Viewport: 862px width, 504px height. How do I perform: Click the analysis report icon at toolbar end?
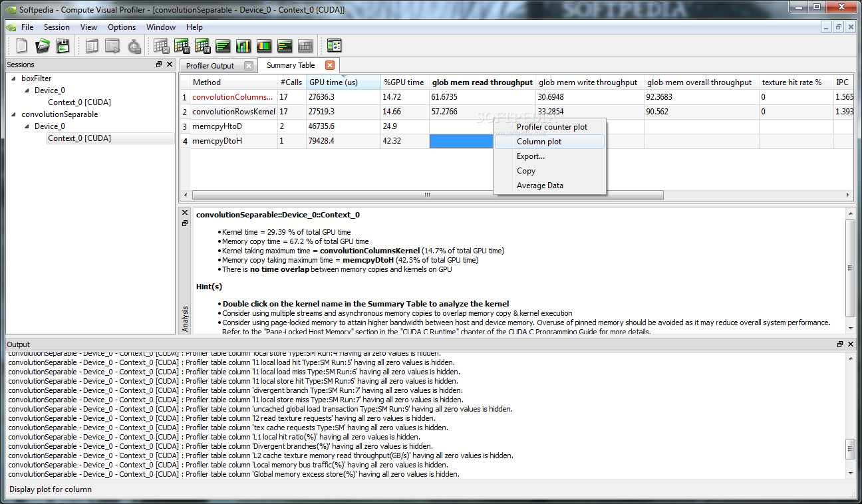click(334, 46)
